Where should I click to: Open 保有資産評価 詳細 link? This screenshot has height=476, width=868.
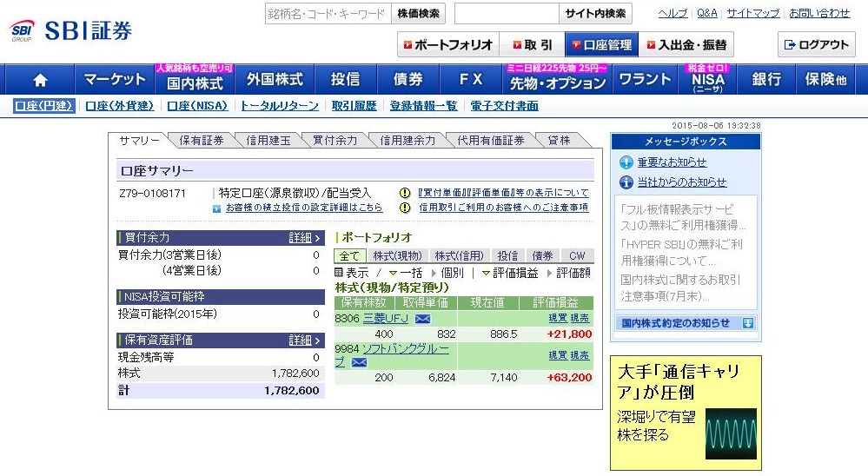pos(304,340)
